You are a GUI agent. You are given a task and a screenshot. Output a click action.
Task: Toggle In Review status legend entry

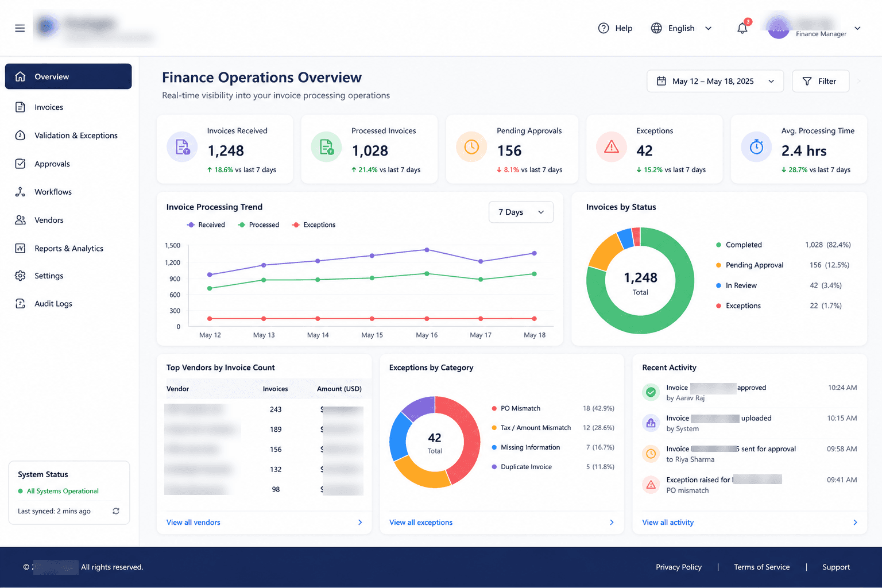[736, 285]
